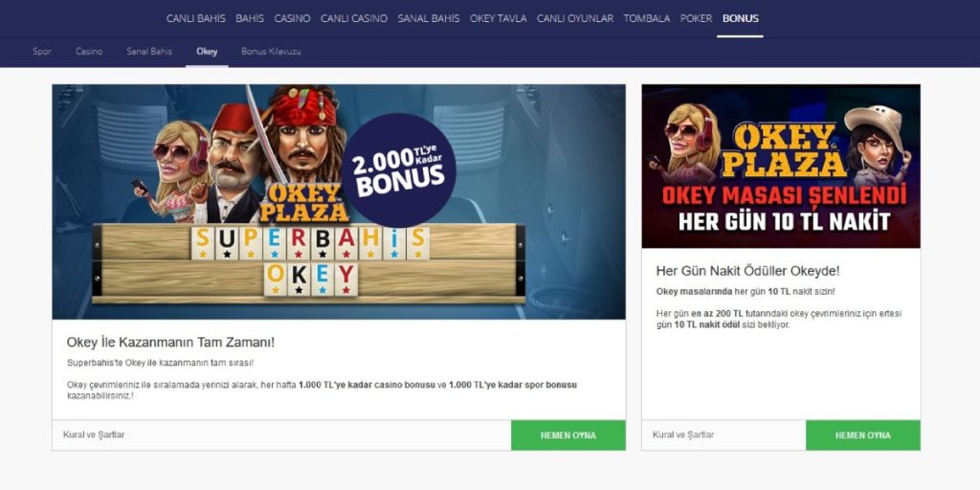Open the CANLI OYUNLAR page
This screenshot has width=980, height=490.
click(x=575, y=19)
